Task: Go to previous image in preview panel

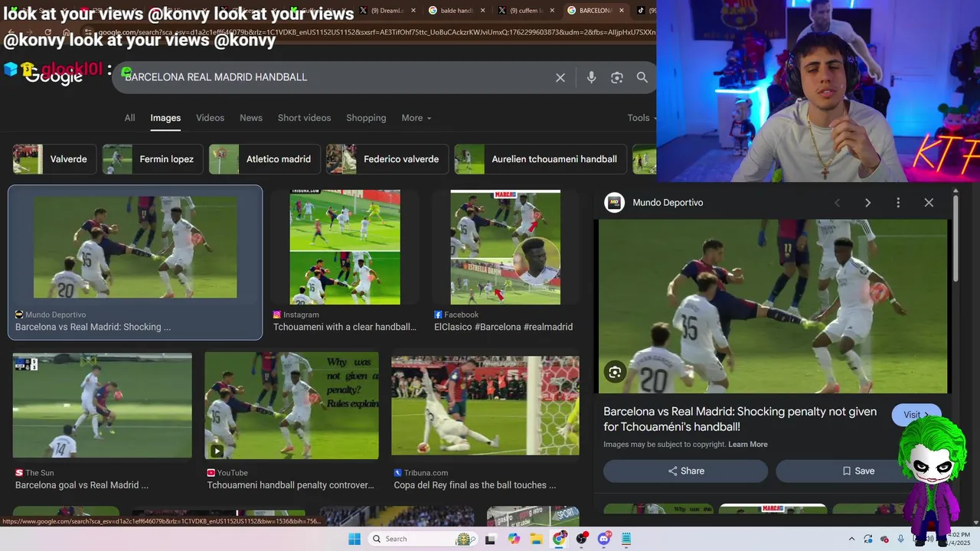Action: point(837,203)
